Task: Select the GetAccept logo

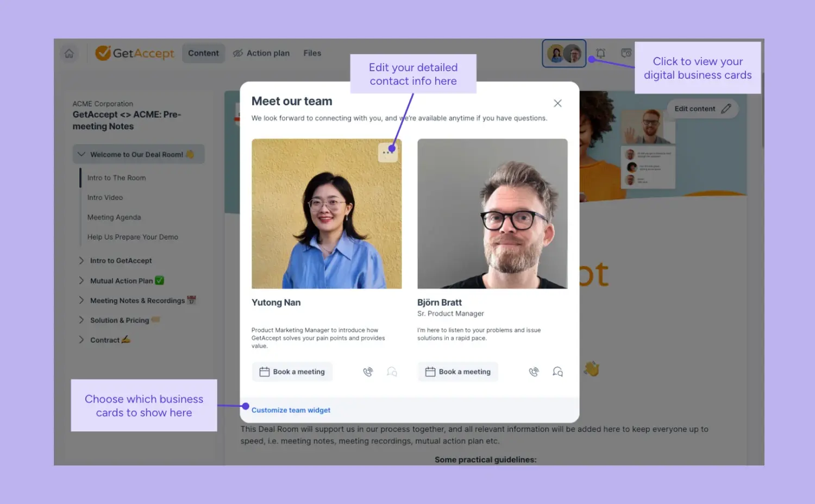Action: pos(134,53)
